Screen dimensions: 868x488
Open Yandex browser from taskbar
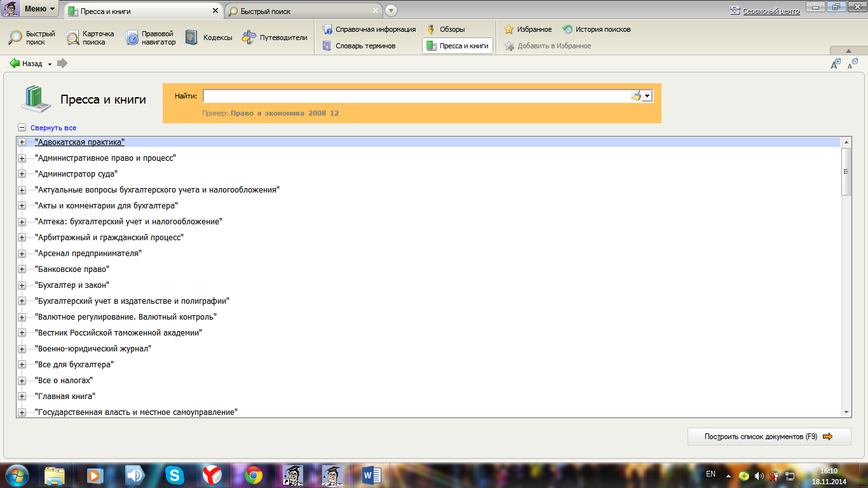[x=212, y=475]
